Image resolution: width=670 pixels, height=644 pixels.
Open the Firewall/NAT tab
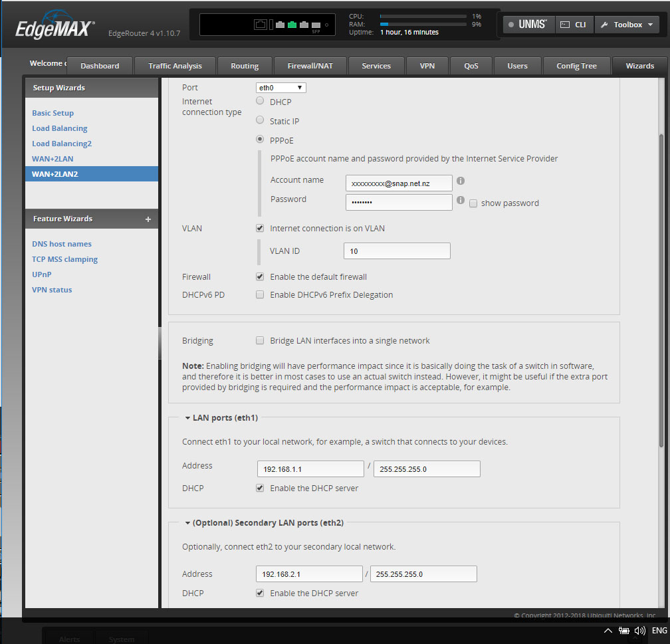[310, 66]
